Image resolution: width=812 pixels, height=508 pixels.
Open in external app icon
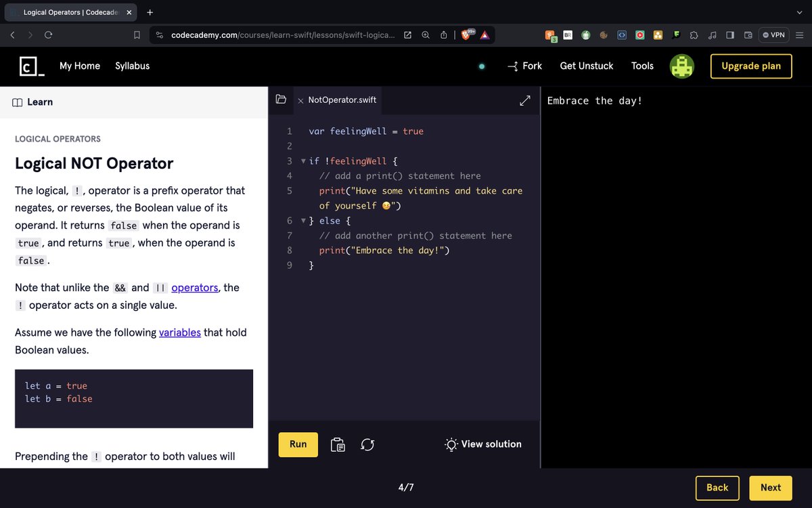tap(407, 35)
